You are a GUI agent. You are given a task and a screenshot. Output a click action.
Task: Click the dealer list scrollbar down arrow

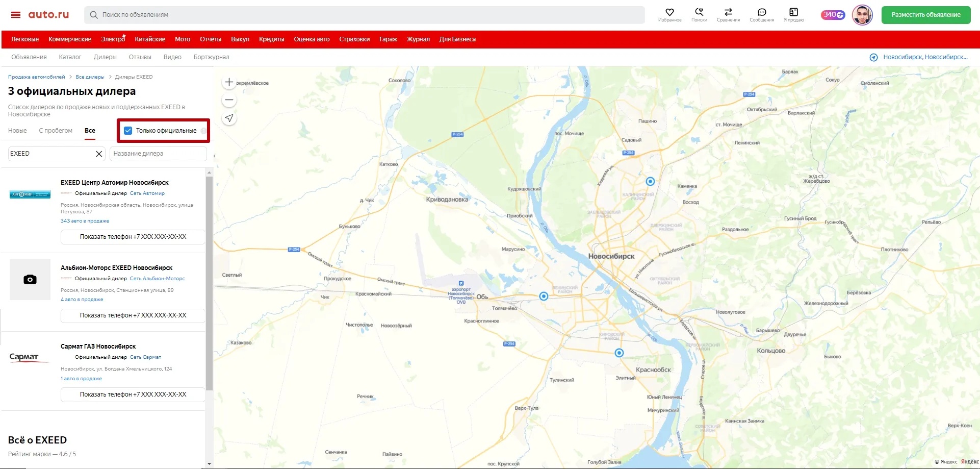coord(209,464)
